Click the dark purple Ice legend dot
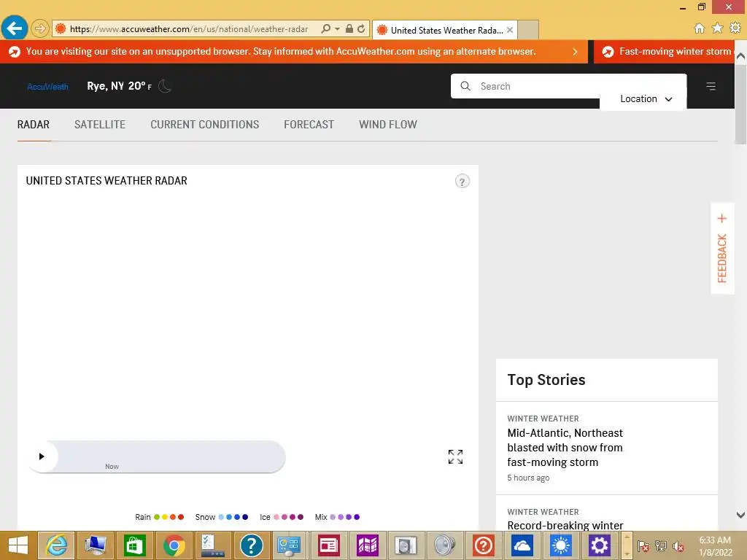Image resolution: width=747 pixels, height=560 pixels. click(301, 517)
